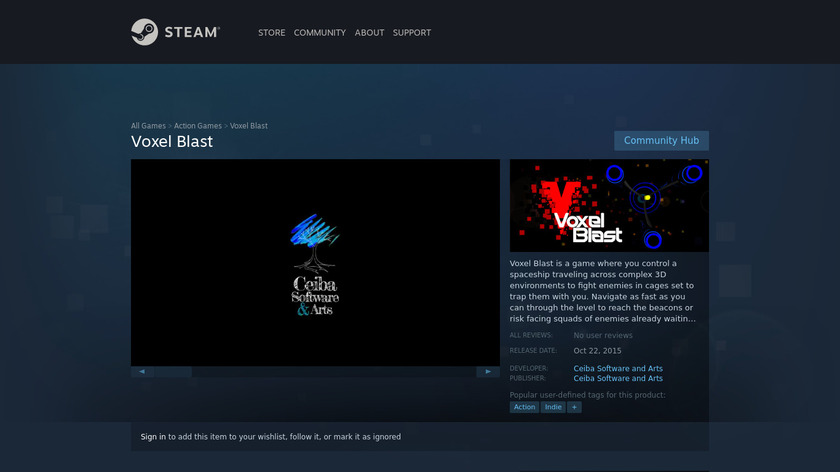Viewport: 840px width, 472px height.
Task: Click the Ceiba Software video player area
Action: pyautogui.click(x=315, y=263)
